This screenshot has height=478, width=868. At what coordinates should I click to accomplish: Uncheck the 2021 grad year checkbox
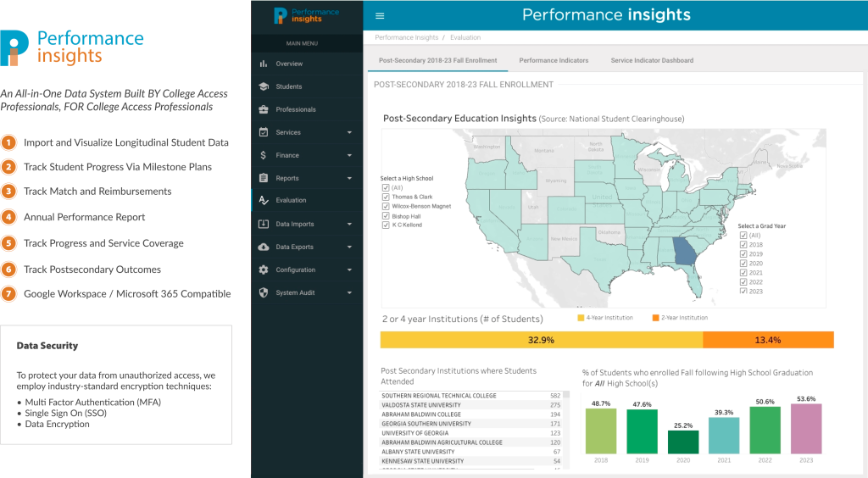743,273
